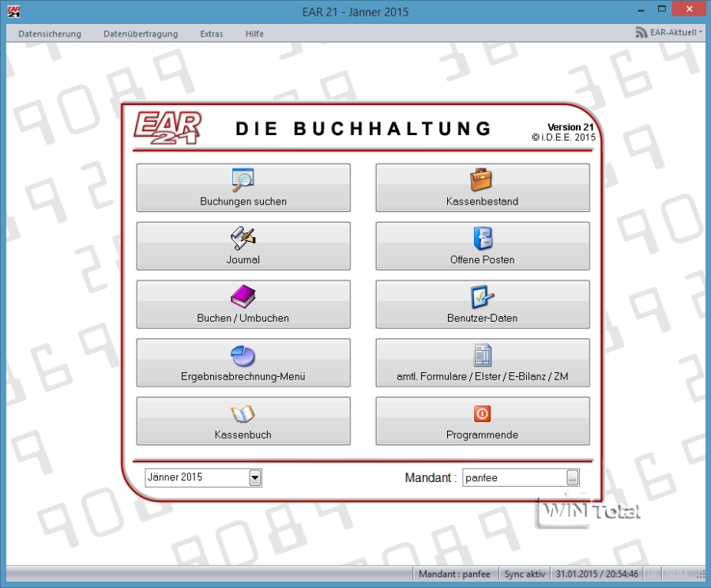Image resolution: width=711 pixels, height=588 pixels.
Task: Click the Buchen / Umbuchen button label
Action: [243, 318]
